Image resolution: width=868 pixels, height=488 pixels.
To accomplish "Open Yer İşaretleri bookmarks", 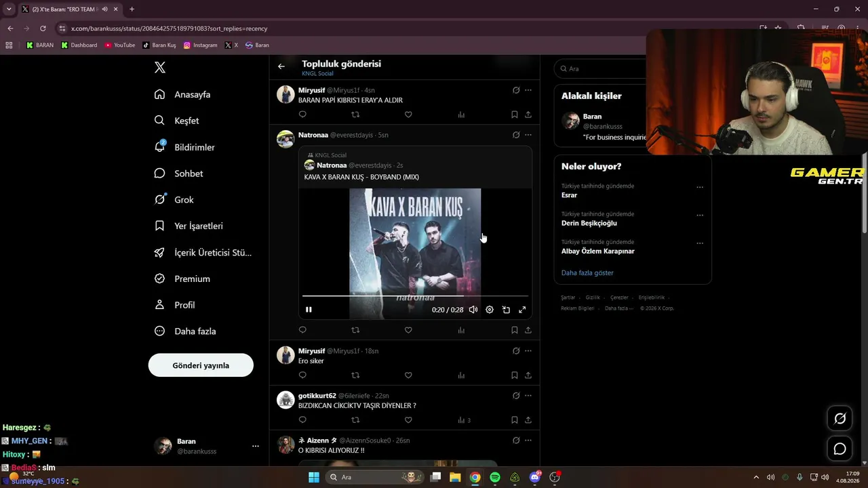I will pyautogui.click(x=189, y=226).
